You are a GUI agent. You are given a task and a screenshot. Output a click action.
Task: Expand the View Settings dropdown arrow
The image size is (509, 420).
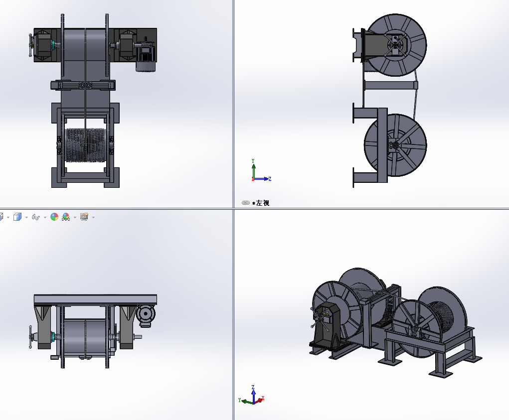click(94, 217)
